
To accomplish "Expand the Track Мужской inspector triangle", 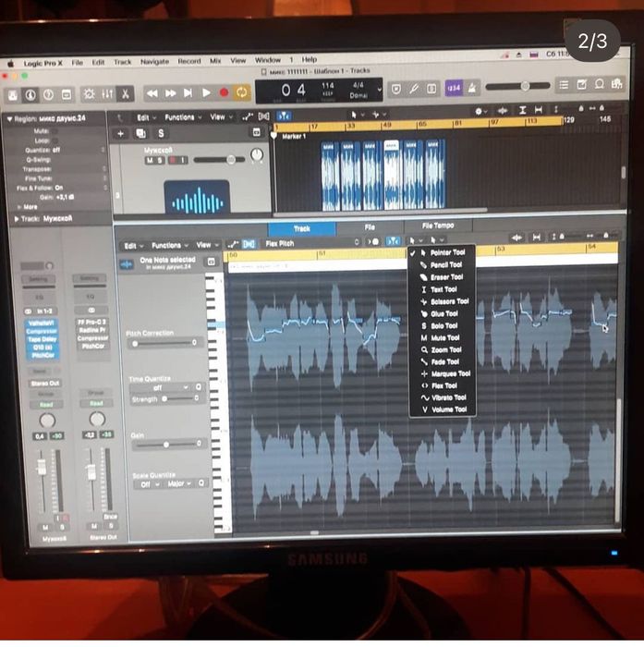I will 17,219.
